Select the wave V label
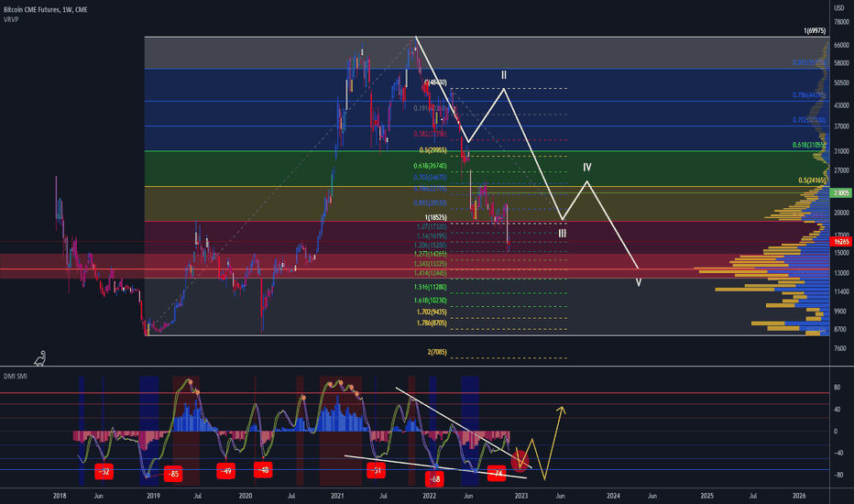 tap(639, 283)
